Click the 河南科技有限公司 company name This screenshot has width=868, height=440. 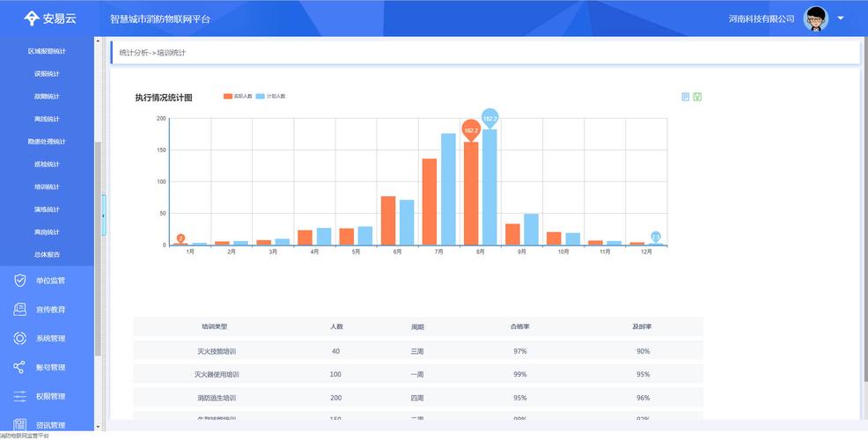click(761, 18)
